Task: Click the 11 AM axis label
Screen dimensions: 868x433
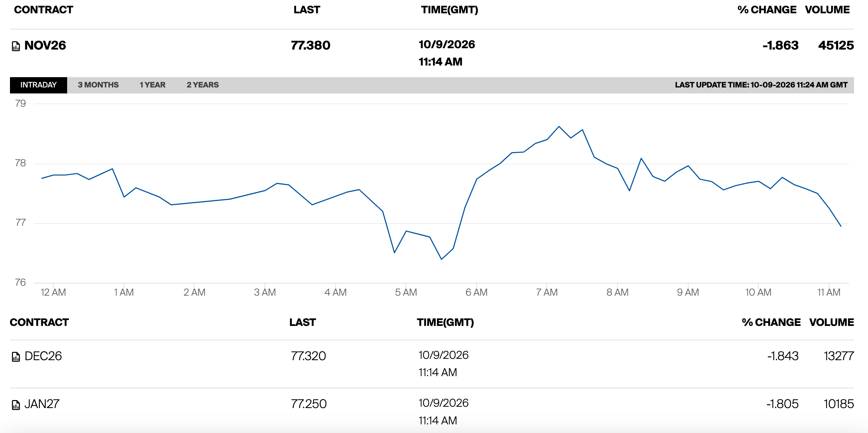Action: (828, 292)
